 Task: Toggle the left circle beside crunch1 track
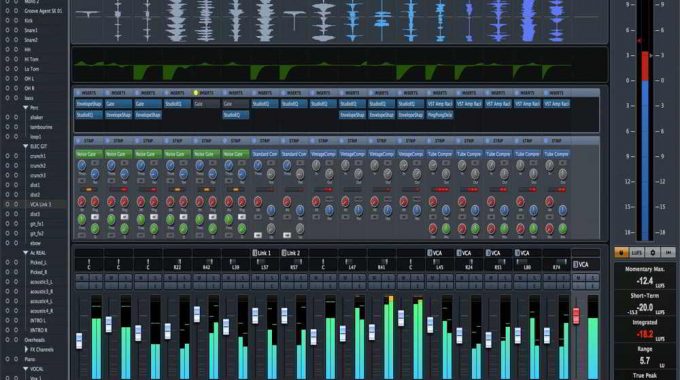click(x=7, y=156)
